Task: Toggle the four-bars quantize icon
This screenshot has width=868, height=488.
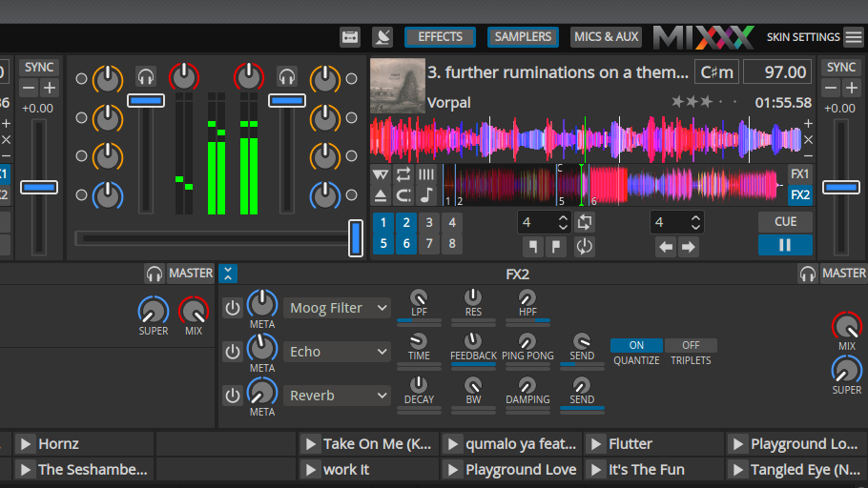Action: click(x=426, y=174)
